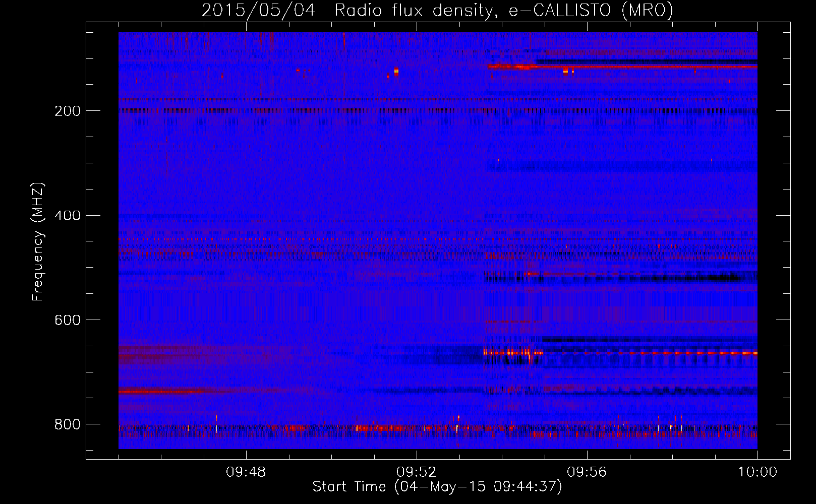Viewport: 816px width, 504px height.
Task: Click the 400 frequency tick label
Action: 67,216
